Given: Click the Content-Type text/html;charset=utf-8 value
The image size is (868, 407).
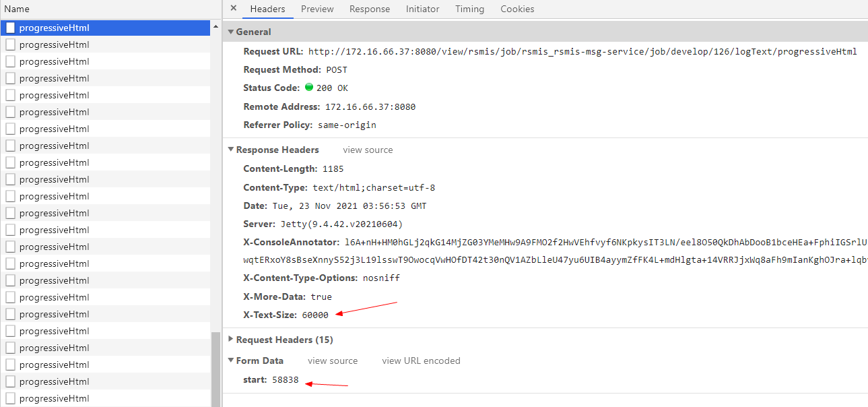Looking at the screenshot, I should click(x=374, y=187).
